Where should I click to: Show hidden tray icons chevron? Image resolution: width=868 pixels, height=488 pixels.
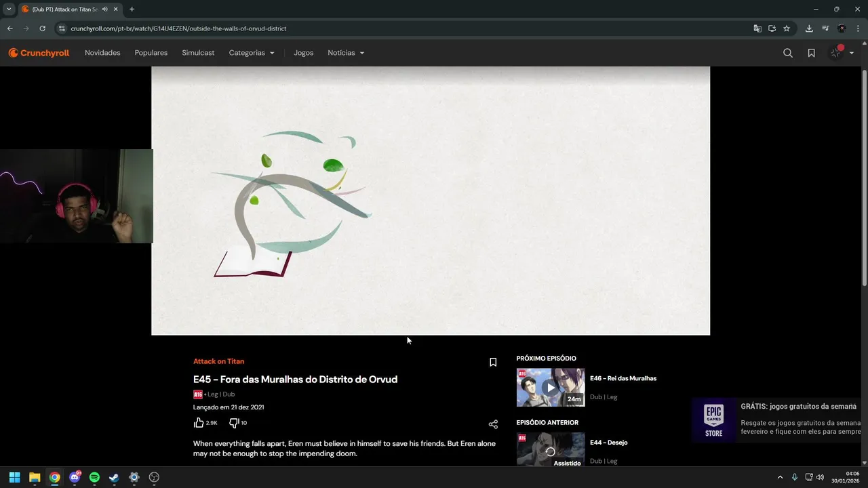pos(780,477)
